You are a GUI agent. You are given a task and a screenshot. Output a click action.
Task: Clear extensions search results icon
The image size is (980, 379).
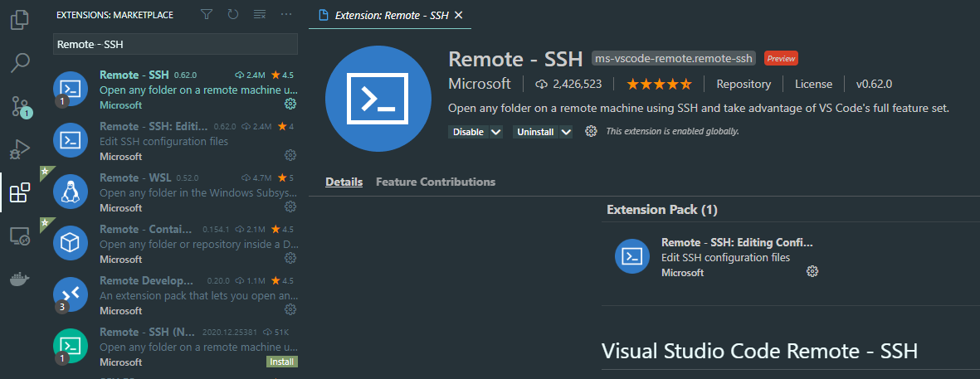[260, 14]
